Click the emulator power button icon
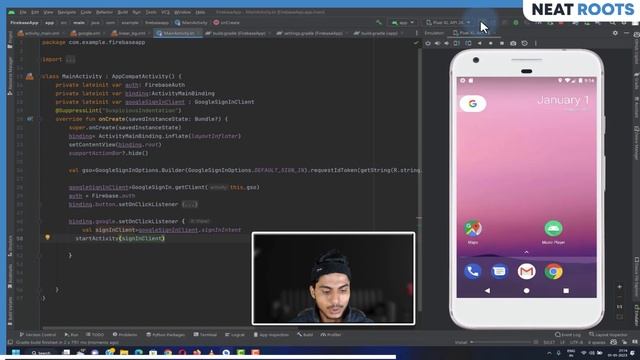This screenshot has width=640, height=360. [428, 43]
